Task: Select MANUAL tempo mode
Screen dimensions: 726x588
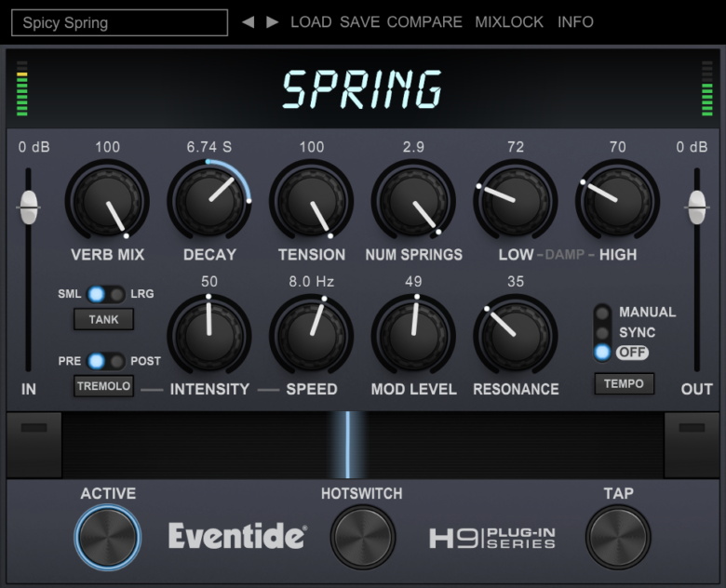Action: (602, 313)
